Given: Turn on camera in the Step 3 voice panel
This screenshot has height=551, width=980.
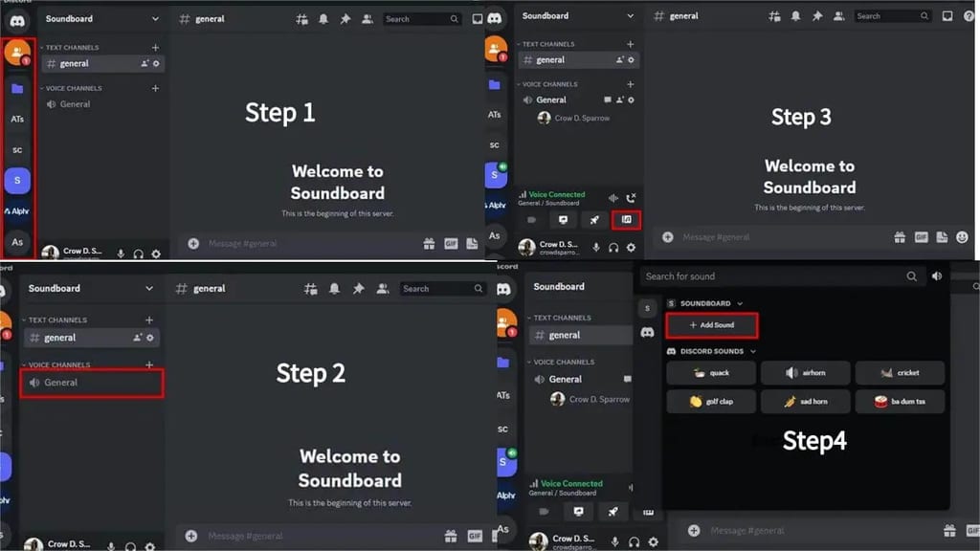Looking at the screenshot, I should [x=532, y=220].
